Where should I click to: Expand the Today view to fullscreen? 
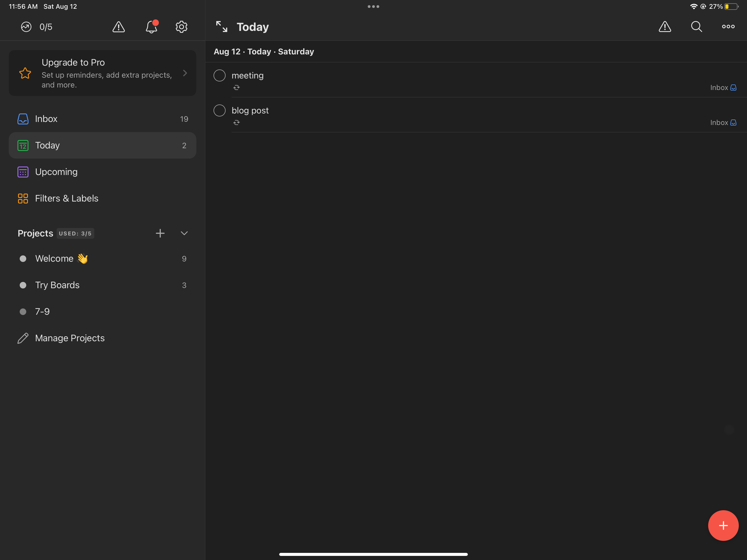tap(221, 27)
